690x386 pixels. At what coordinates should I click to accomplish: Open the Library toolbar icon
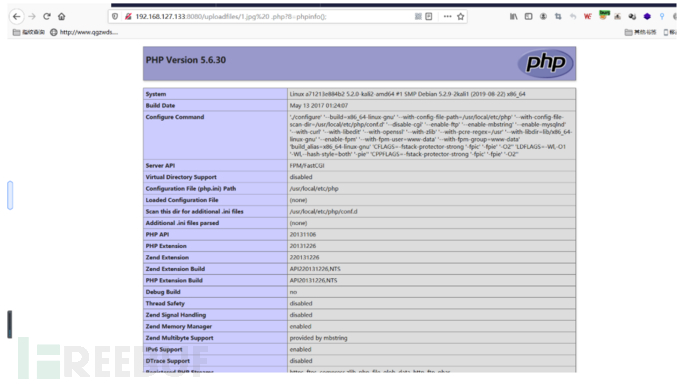[514, 17]
